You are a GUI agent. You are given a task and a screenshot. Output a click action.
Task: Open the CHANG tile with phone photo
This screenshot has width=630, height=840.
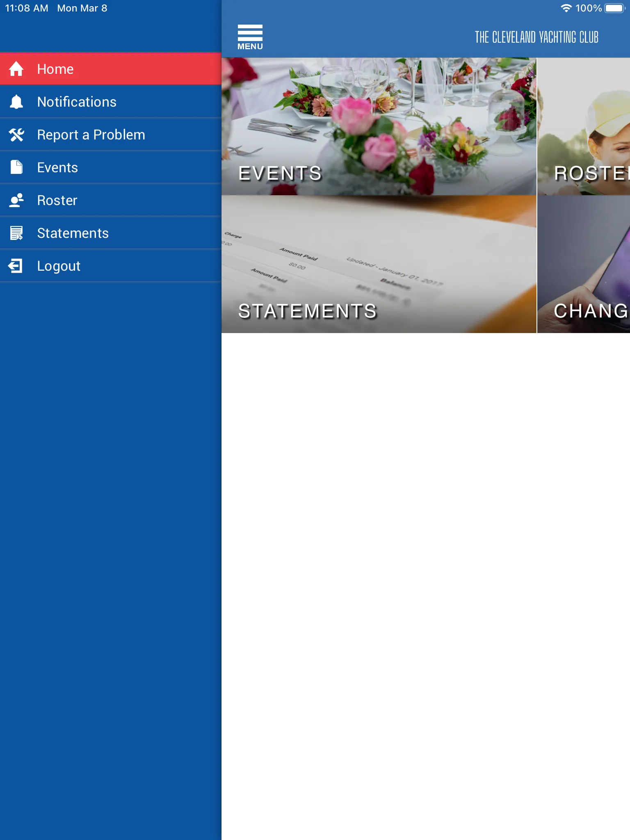point(584,264)
